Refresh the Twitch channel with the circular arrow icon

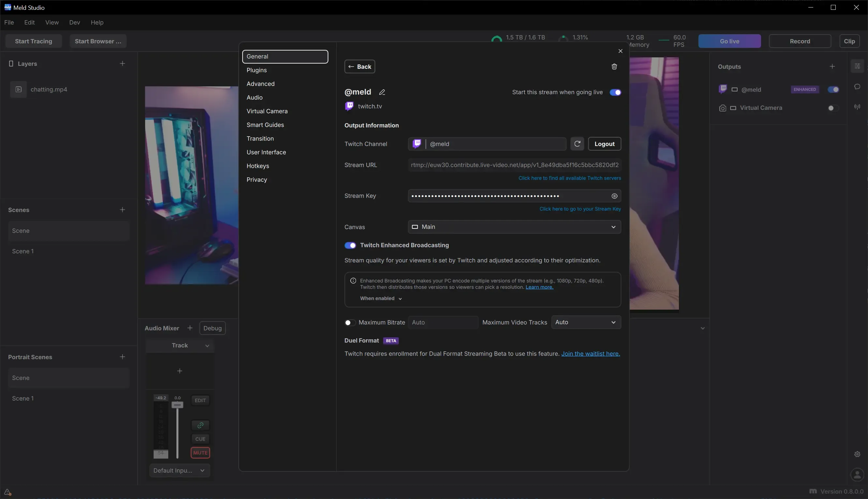pyautogui.click(x=576, y=144)
